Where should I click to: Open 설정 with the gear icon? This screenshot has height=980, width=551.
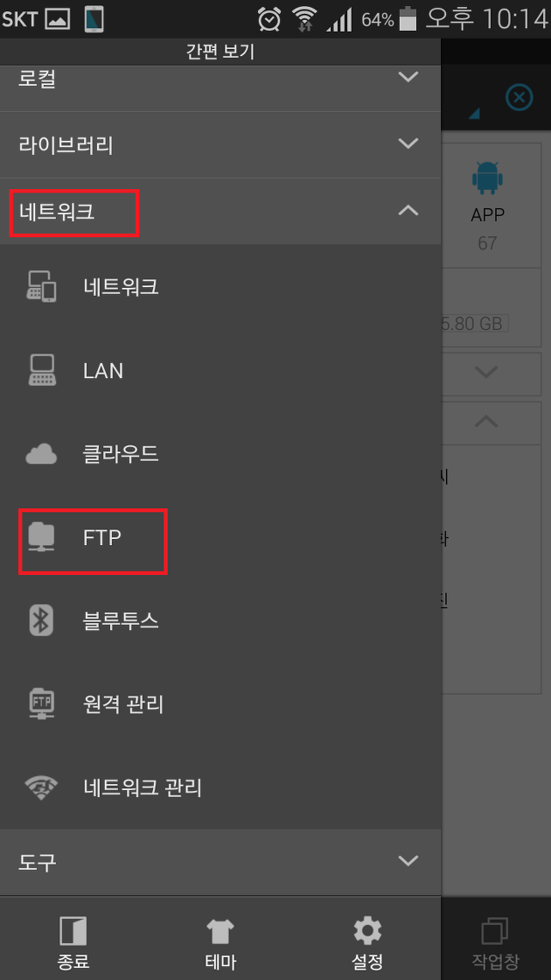click(x=367, y=944)
